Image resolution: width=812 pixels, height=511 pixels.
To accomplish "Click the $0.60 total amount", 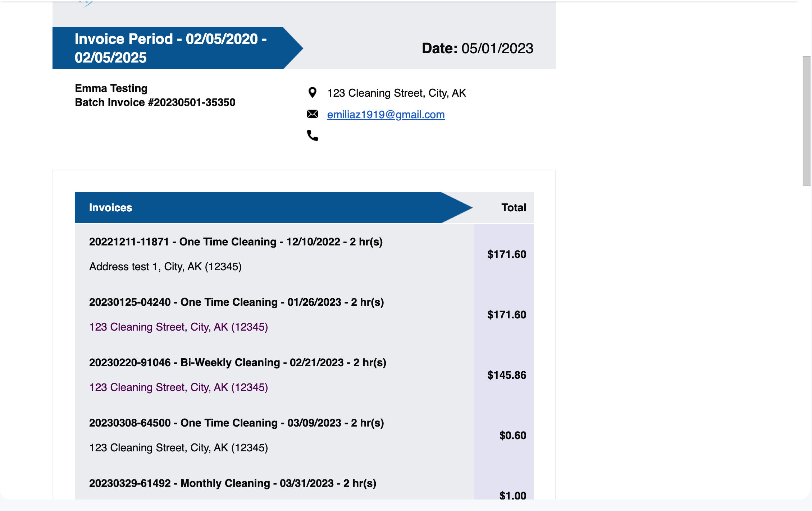I will pos(512,436).
